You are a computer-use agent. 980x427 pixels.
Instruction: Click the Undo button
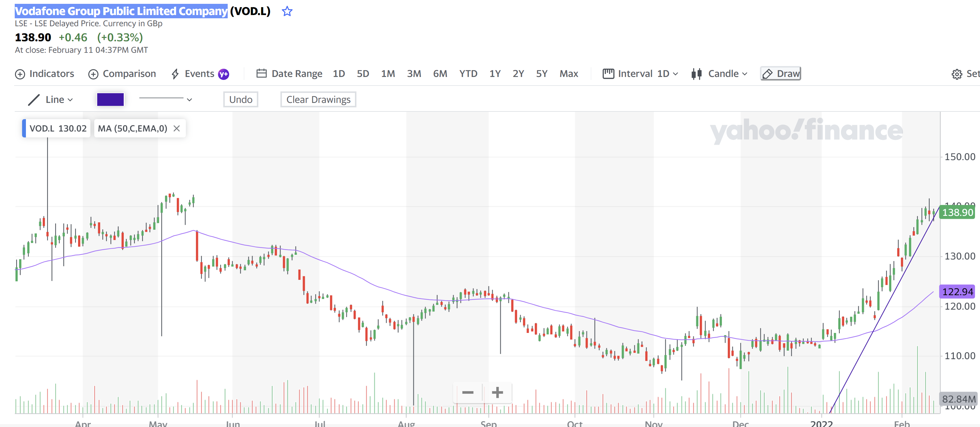click(x=240, y=99)
